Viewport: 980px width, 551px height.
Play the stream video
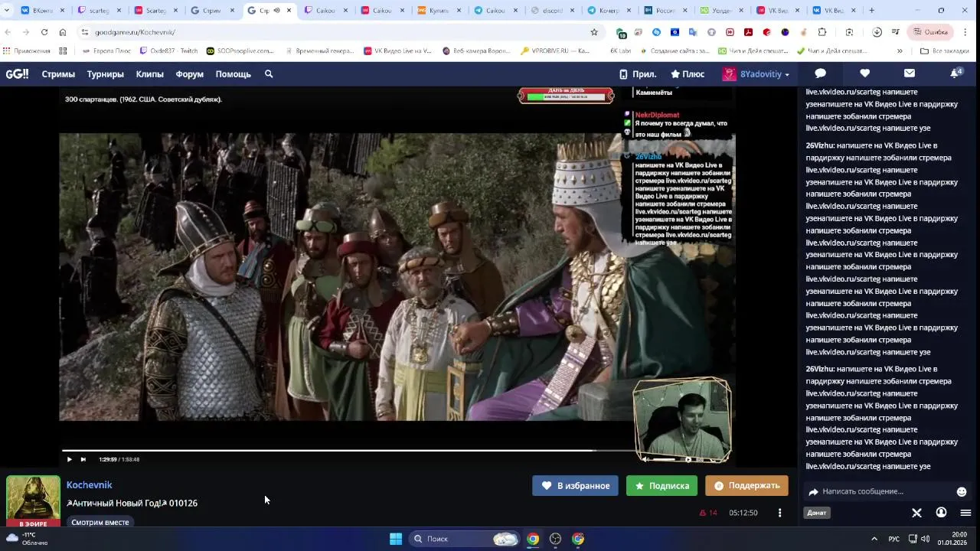(69, 459)
